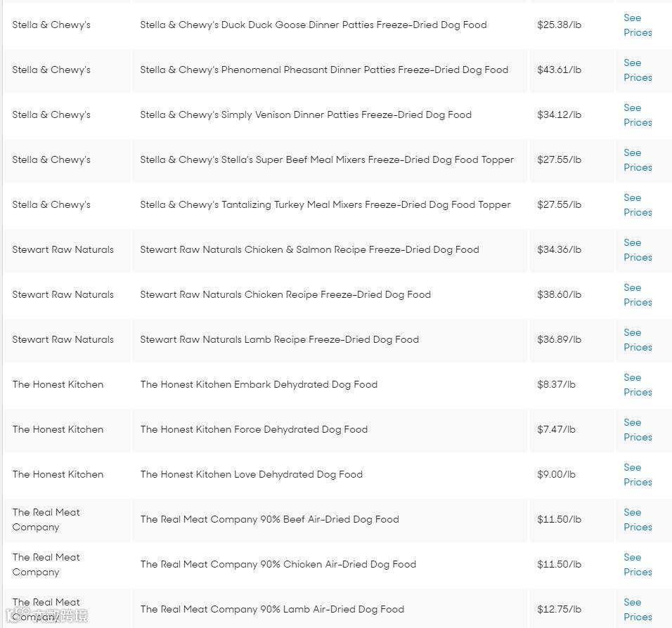Viewport: 672px width, 628px height.
Task: Select The Honest Kitchen Force Dehydrated name
Action: (x=254, y=430)
